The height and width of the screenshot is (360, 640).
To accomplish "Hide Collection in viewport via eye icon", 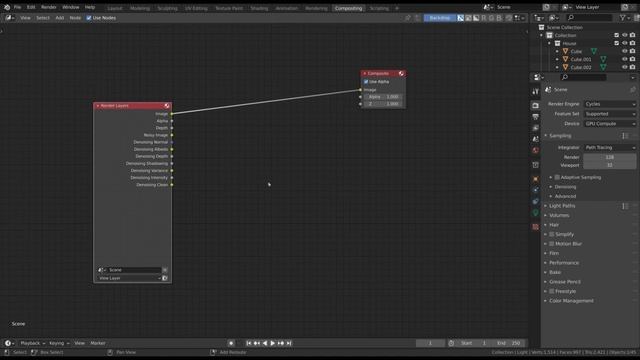I will coord(624,36).
